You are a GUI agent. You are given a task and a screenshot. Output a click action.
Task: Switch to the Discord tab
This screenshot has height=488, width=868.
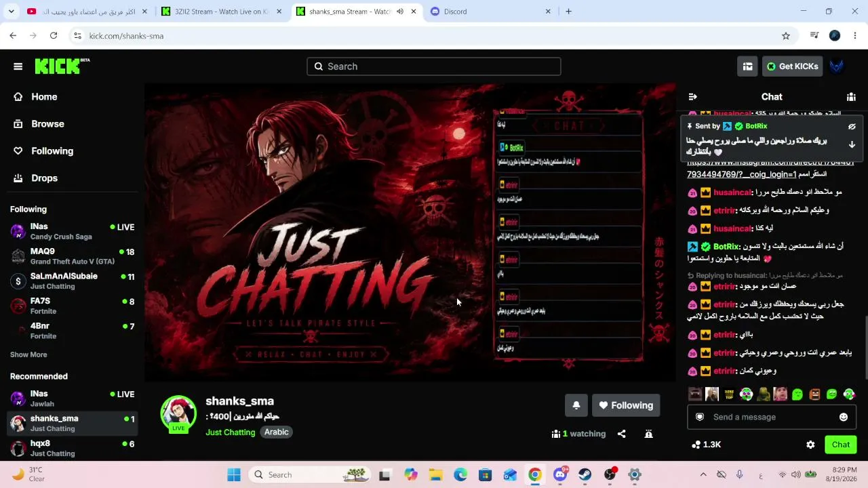tap(492, 12)
